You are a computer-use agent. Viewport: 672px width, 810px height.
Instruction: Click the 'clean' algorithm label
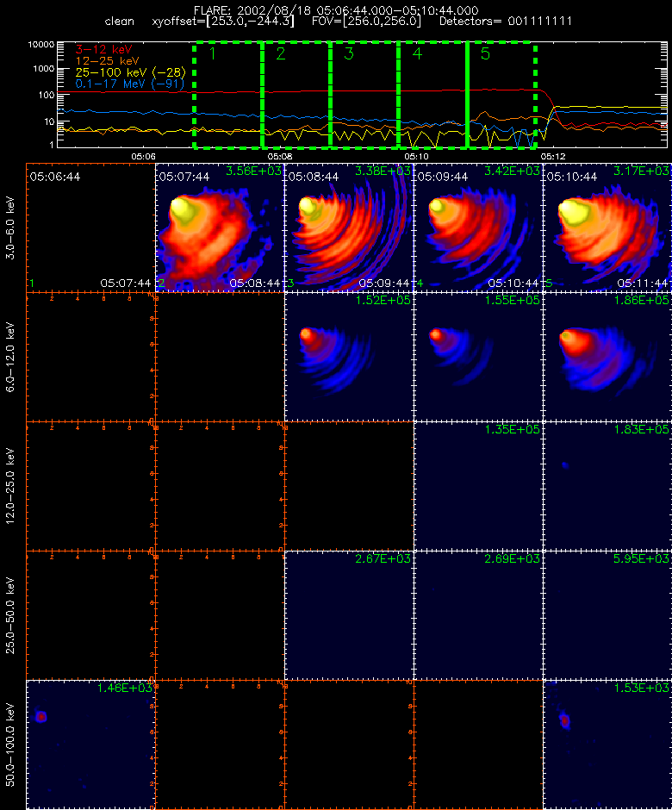[x=119, y=22]
